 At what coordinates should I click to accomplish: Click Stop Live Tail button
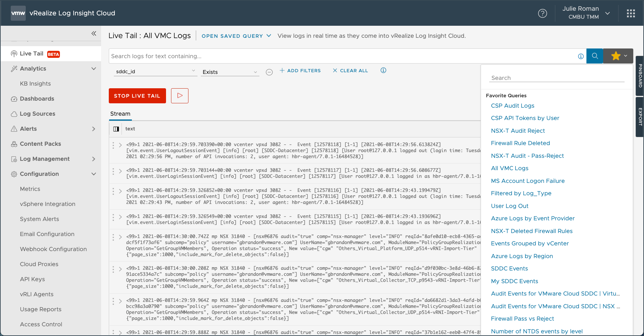(137, 96)
